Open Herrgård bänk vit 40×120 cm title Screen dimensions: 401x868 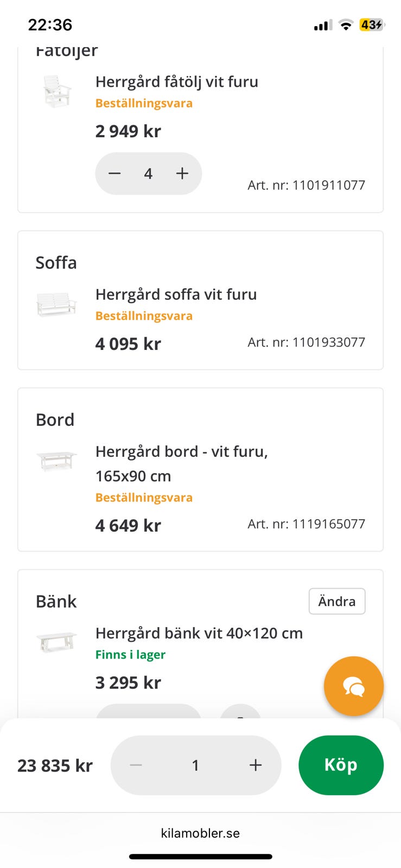[199, 633]
